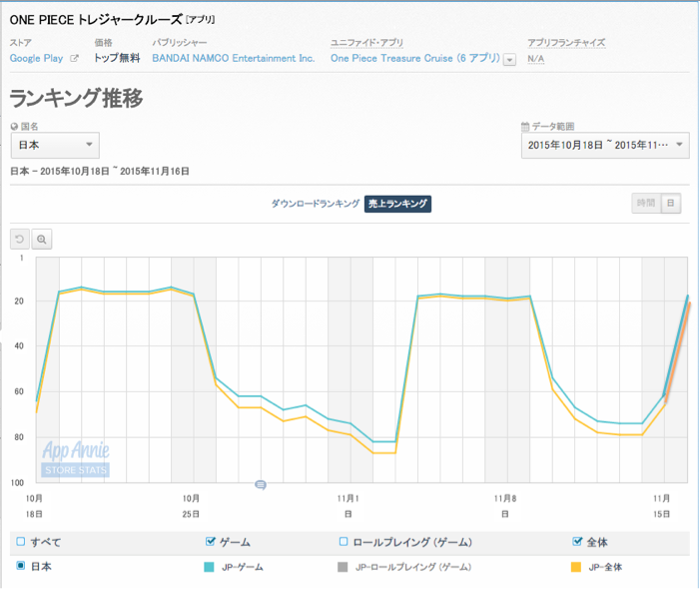Open the 日本 country dropdown
This screenshot has width=700, height=589.
tap(55, 145)
